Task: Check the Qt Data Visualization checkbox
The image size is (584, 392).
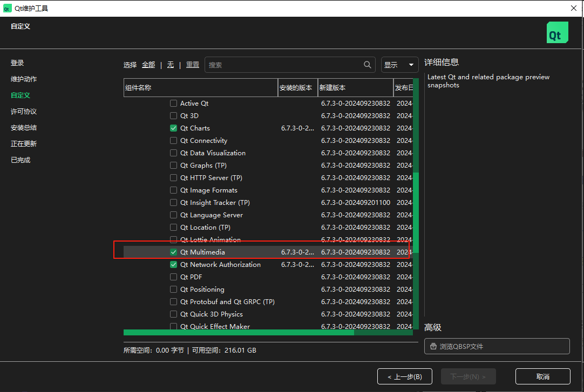Action: 173,153
